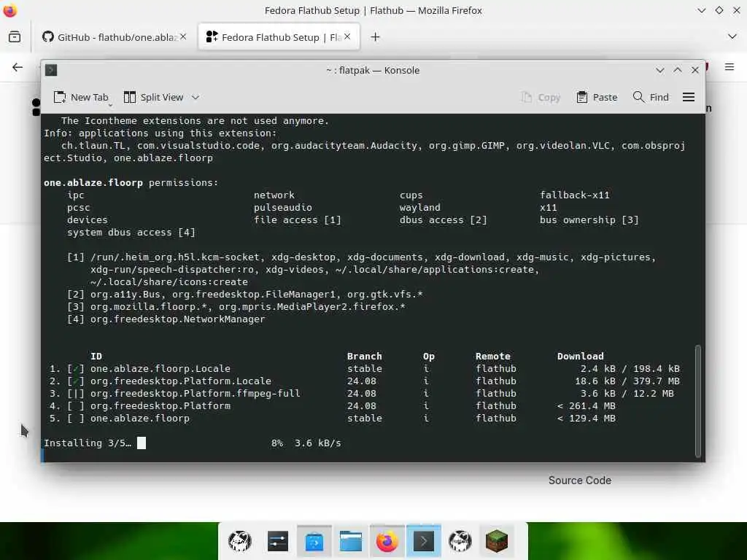Open Firefox View icon beside tabs

point(15,36)
